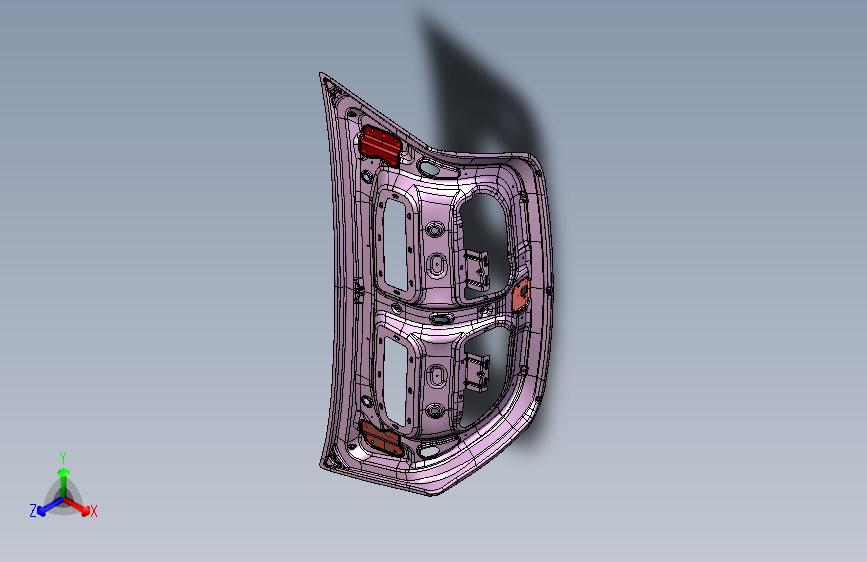Click the blue Z axis arrow on triad
This screenshot has width=867, height=562.
coord(48,507)
